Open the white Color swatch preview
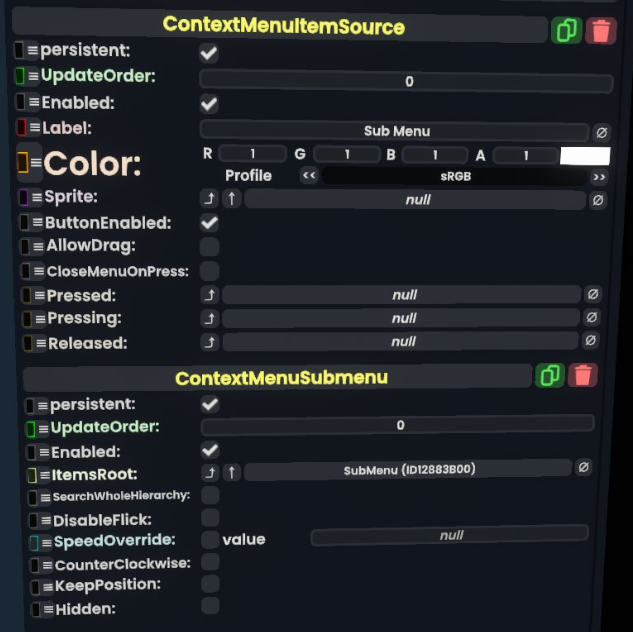Viewport: 633px width, 632px height. 585,155
